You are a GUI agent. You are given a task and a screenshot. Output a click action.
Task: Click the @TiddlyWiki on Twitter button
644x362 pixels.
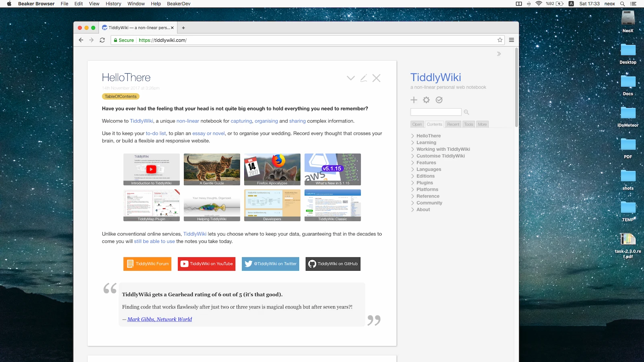pyautogui.click(x=270, y=264)
